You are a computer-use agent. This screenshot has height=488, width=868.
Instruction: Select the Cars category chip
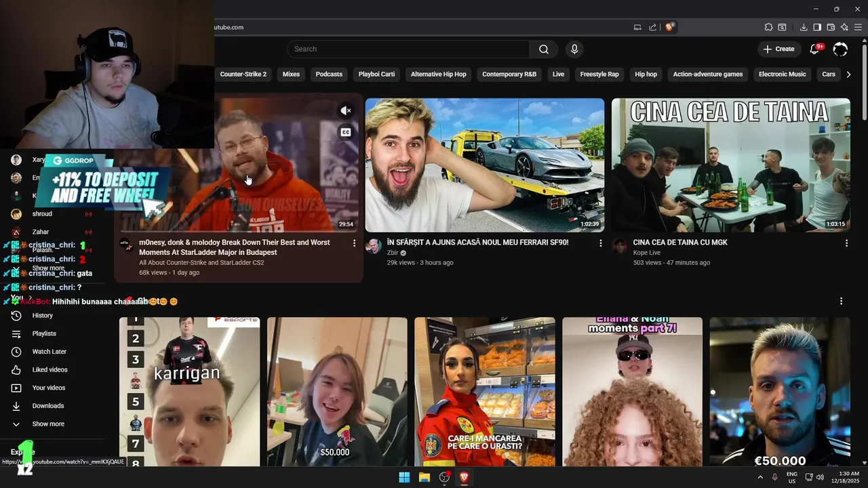(829, 74)
